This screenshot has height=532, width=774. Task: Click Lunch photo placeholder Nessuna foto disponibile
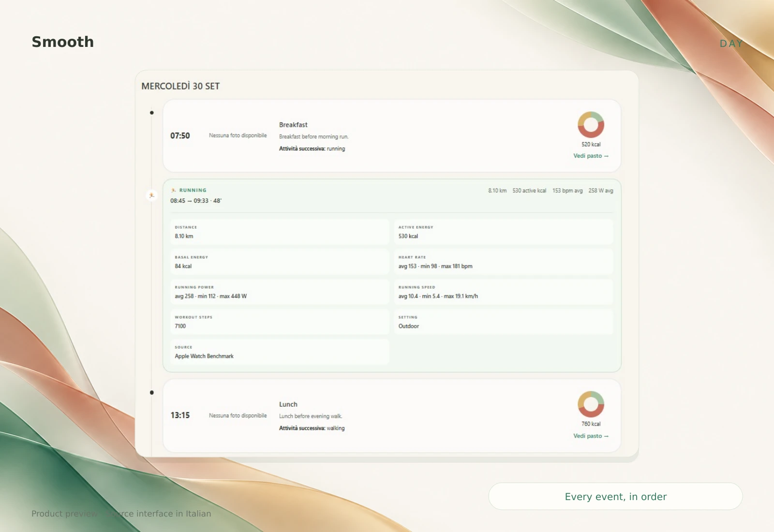coord(238,415)
